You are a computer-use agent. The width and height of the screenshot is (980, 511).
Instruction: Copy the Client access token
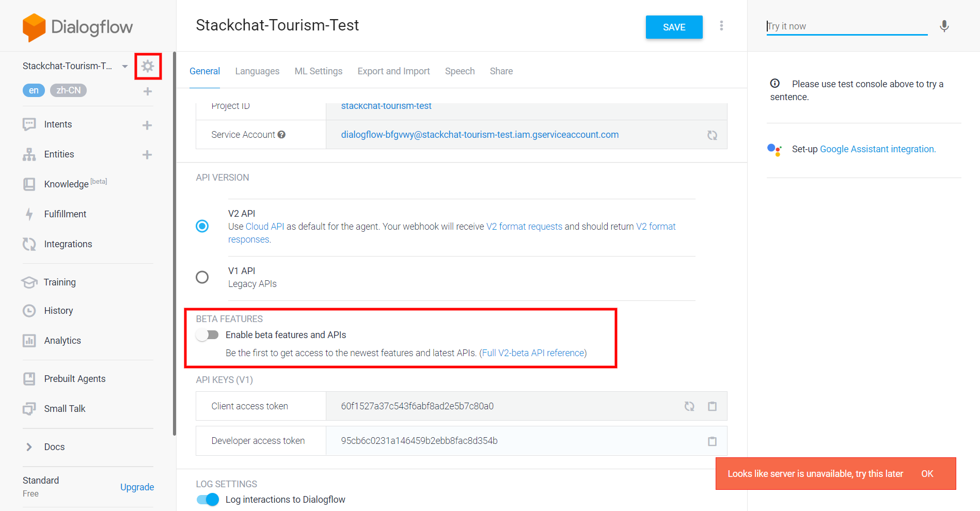coord(712,406)
